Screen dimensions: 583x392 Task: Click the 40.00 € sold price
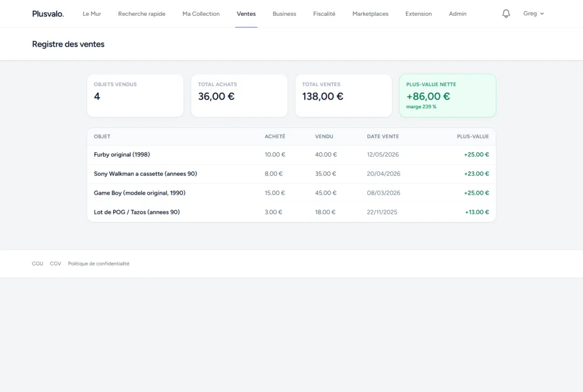point(326,154)
